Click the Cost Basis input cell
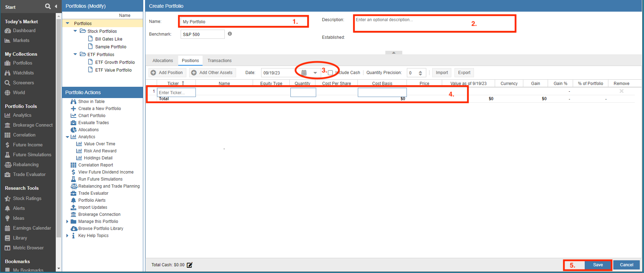 [x=382, y=92]
